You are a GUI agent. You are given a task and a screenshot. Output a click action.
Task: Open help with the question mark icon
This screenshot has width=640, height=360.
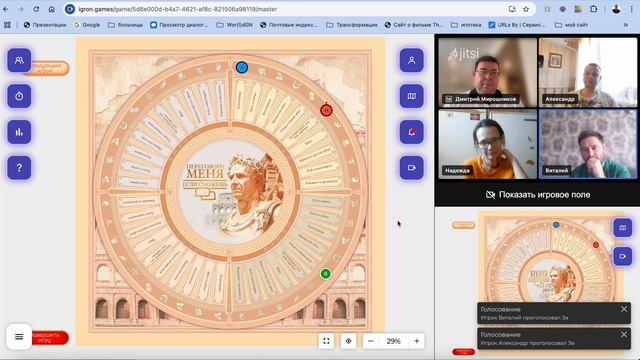19,167
